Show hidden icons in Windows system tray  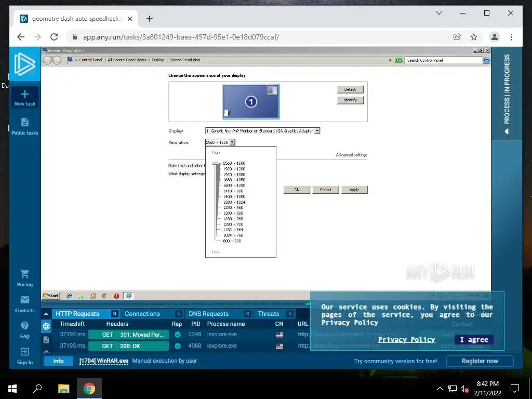pyautogui.click(x=440, y=389)
